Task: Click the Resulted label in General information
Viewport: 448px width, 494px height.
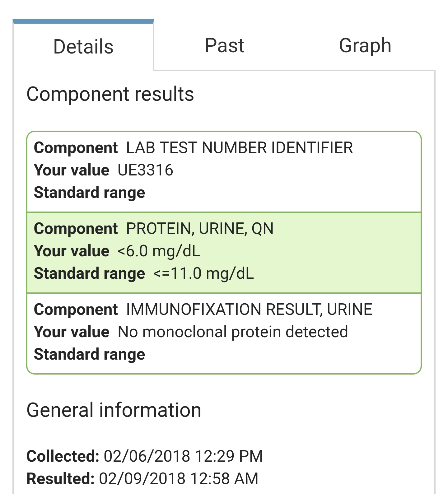Action: click(x=60, y=478)
